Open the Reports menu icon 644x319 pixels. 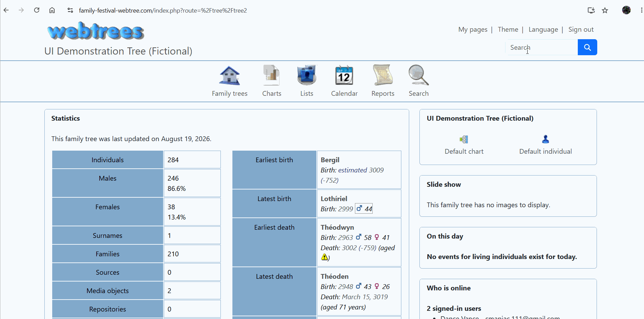[383, 75]
